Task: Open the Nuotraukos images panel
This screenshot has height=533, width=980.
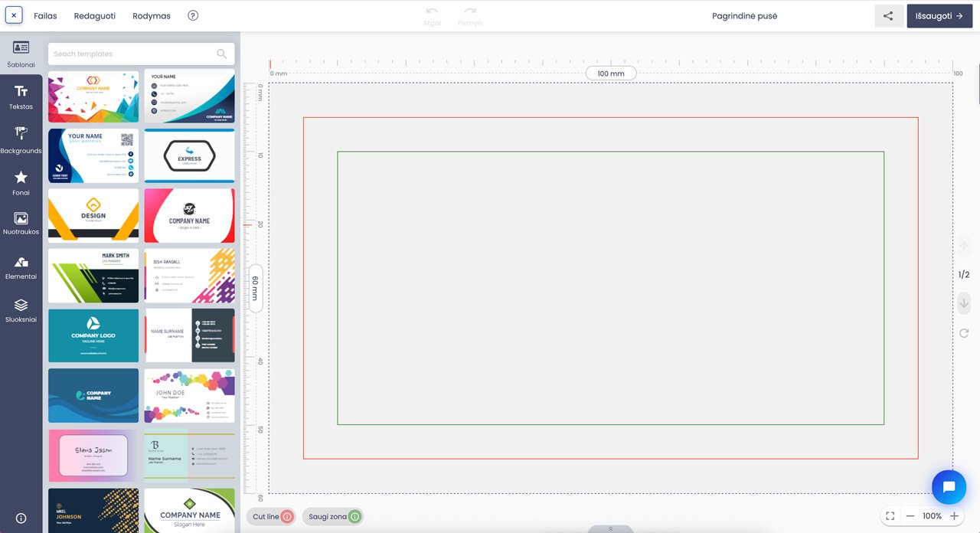Action: [x=21, y=224]
